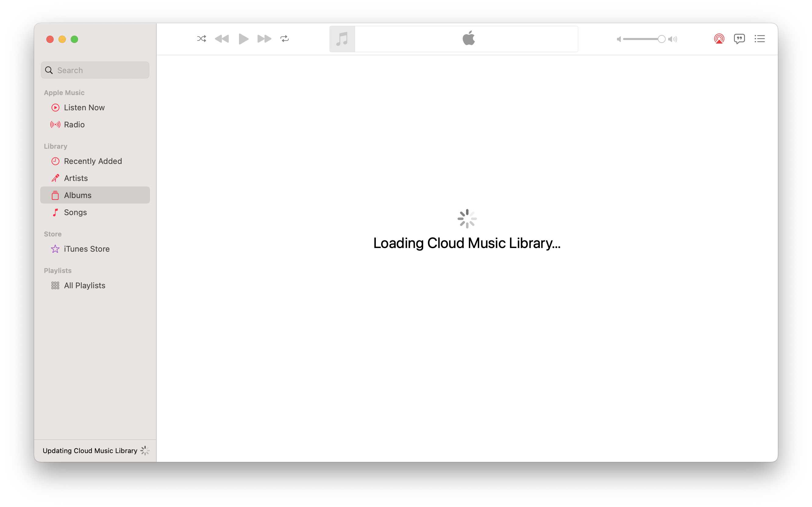Viewport: 812px width, 507px height.
Task: Click the spinner beside Updating Cloud Music Library
Action: (145, 451)
